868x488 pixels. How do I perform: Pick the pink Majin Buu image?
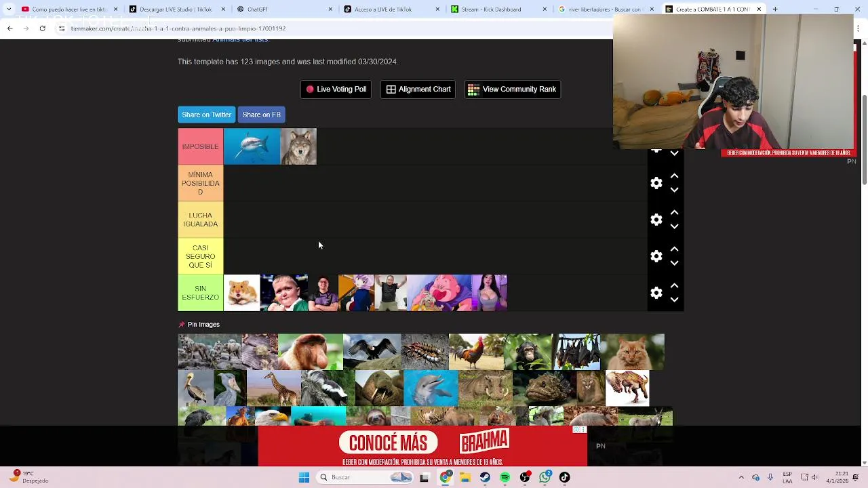439,293
